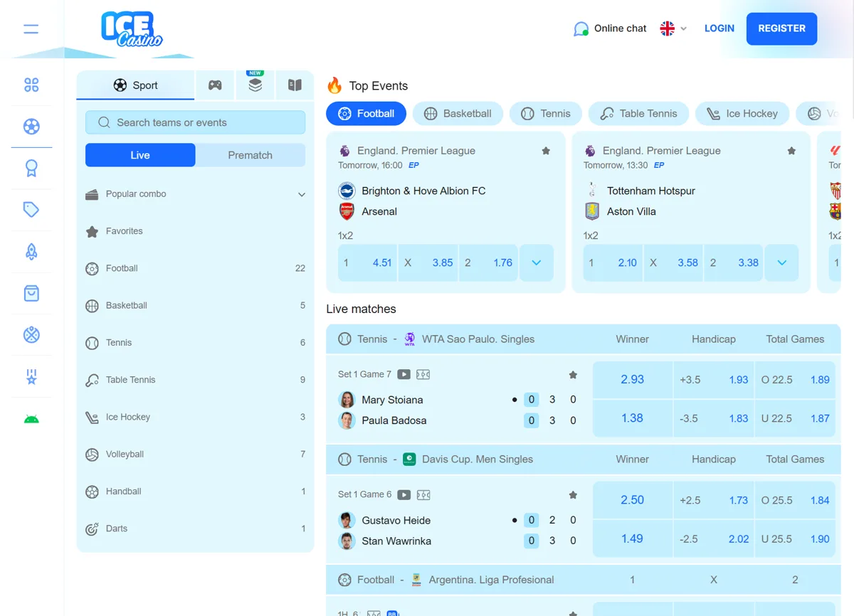854x616 pixels.
Task: Click the rocket sidebar icon
Action: 31,251
